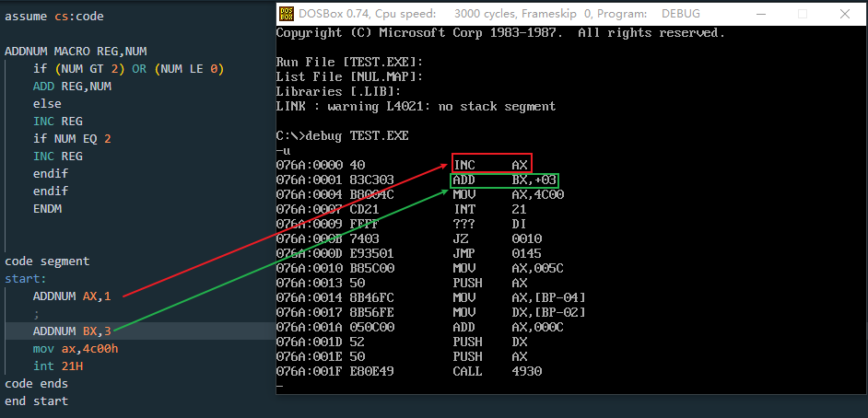
Task: Click the 'INT 21' disassembly instruction
Action: click(490, 210)
